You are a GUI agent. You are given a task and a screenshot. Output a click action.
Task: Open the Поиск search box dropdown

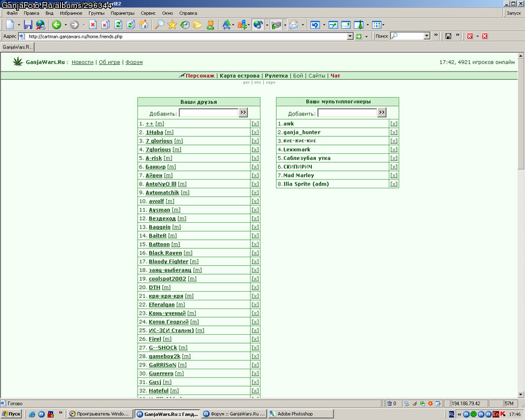(x=426, y=36)
